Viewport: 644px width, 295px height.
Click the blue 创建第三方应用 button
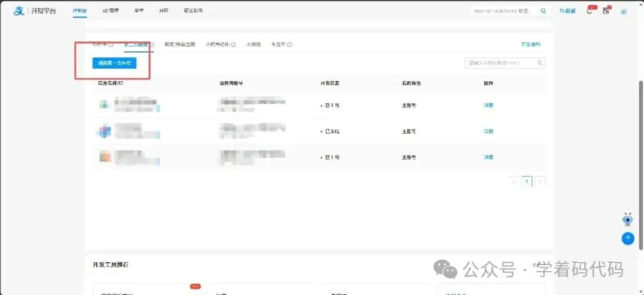(114, 63)
